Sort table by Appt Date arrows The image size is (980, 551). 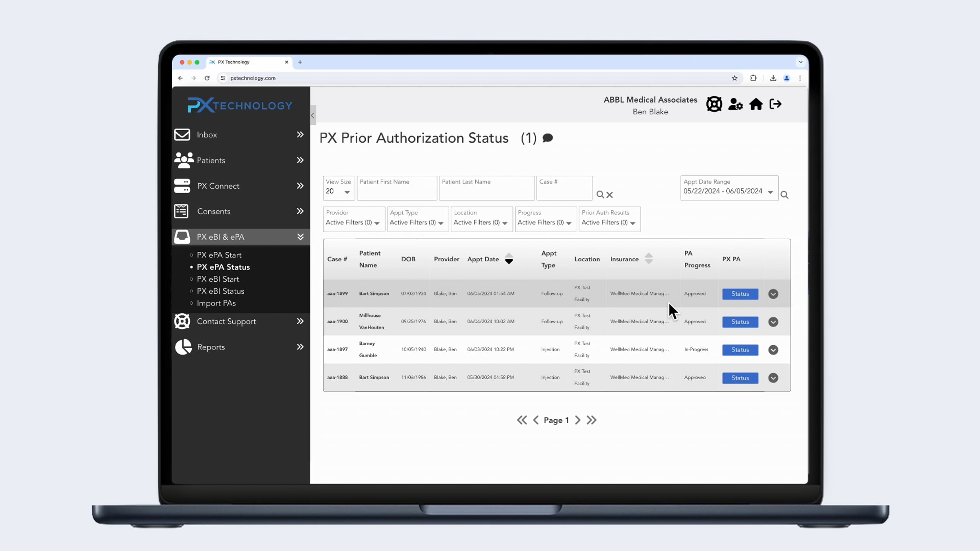tap(509, 259)
